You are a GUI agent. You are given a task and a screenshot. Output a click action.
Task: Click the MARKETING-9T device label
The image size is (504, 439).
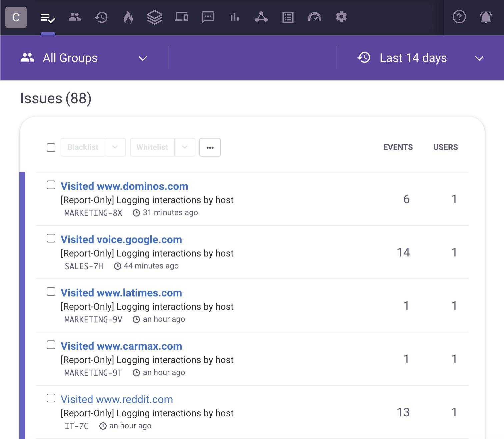pos(93,373)
